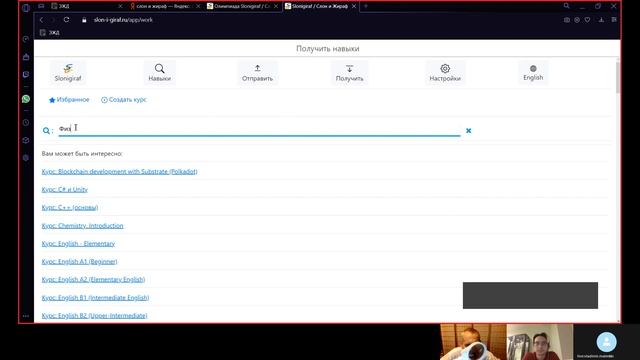Add page to favorites with heart icon
640x360 pixels.
587,20
